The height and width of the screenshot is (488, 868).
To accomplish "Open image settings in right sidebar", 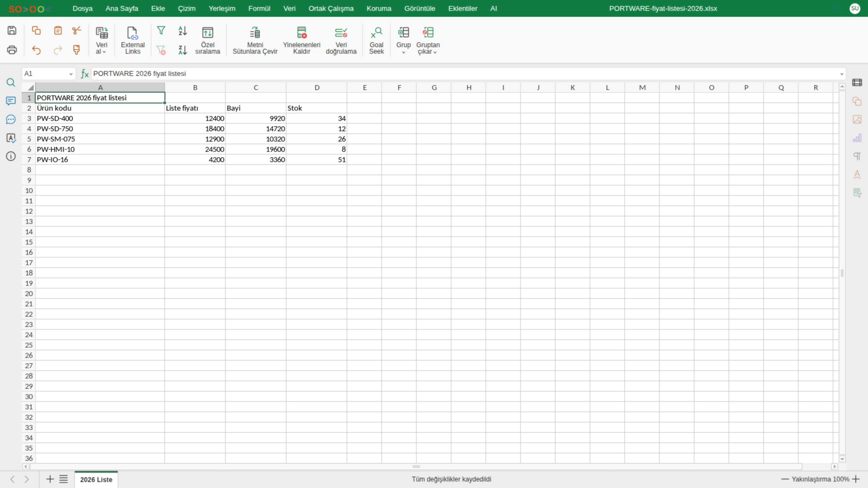I will click(x=857, y=119).
